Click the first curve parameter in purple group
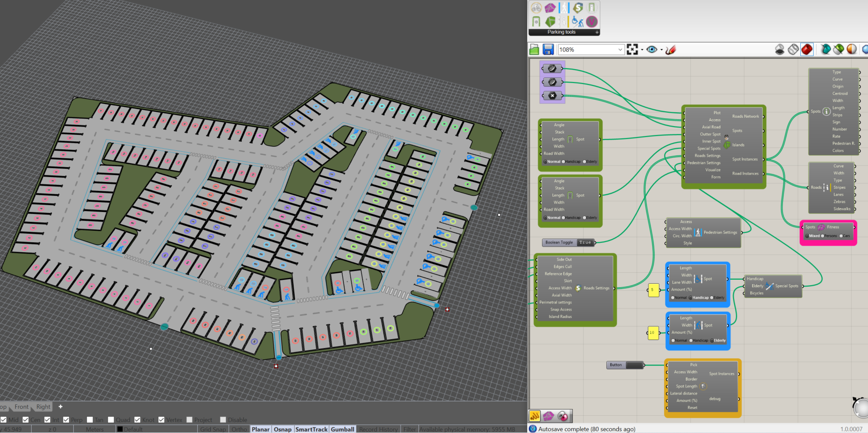 pos(552,68)
